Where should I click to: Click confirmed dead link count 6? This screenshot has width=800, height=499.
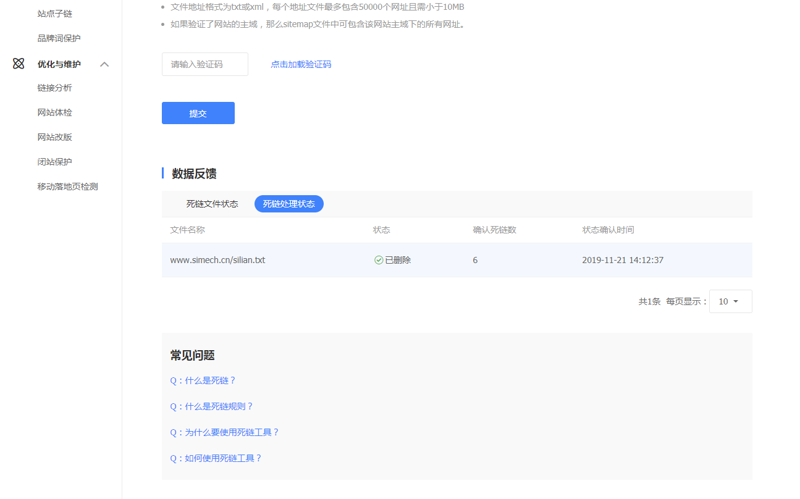pyautogui.click(x=475, y=260)
